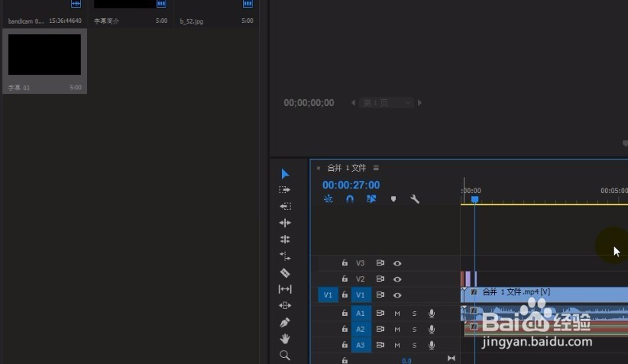Screen dimensions: 628x364
Task: Select the Slip tool
Action: point(285,288)
